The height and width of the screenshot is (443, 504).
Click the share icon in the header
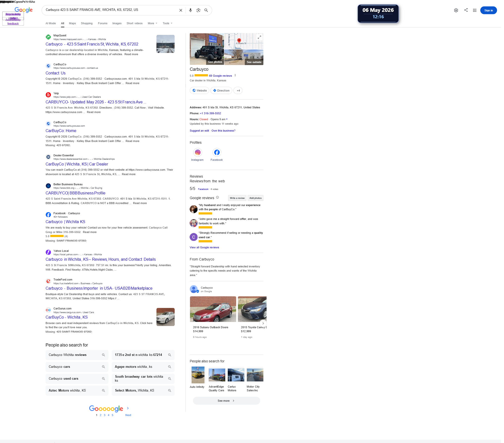pyautogui.click(x=466, y=10)
